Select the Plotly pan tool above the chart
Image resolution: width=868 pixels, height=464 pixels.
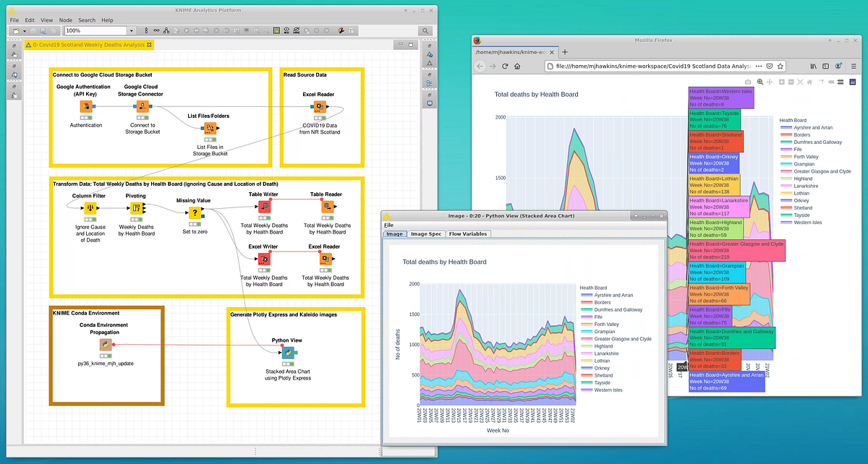click(770, 82)
